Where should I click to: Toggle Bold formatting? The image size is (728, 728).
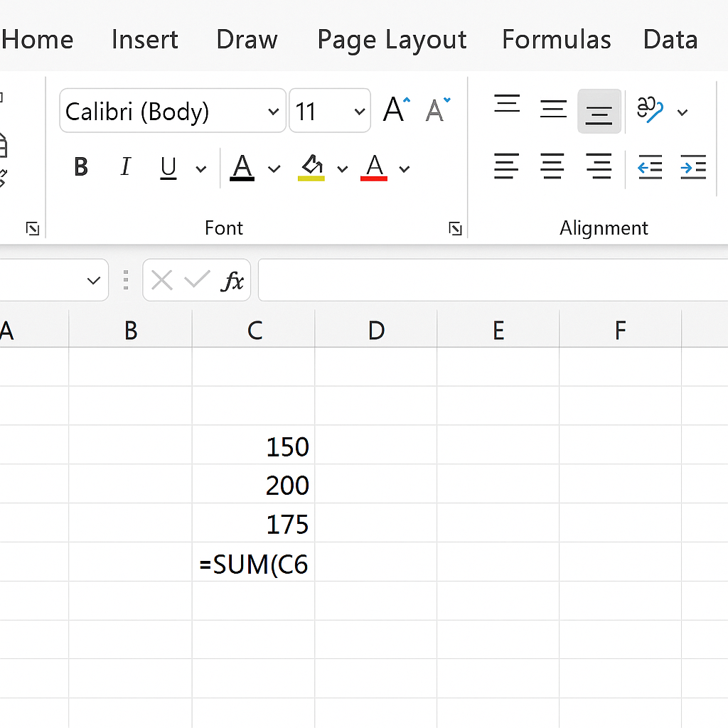click(81, 168)
